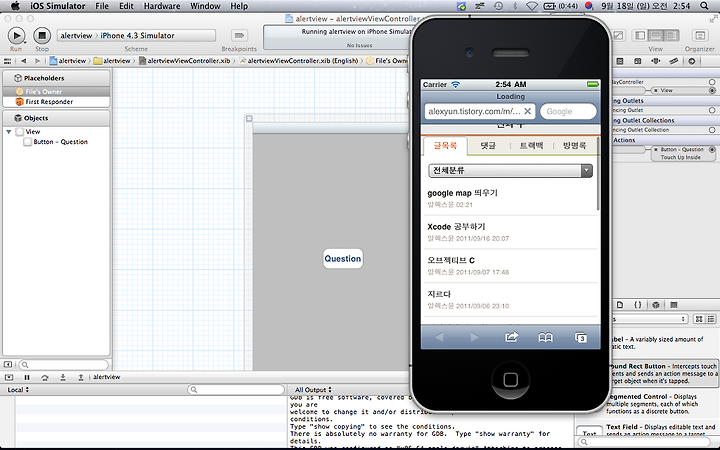This screenshot has height=450, width=720.
Task: Select alertviewViewController.xib in the jump bar
Action: click(185, 61)
